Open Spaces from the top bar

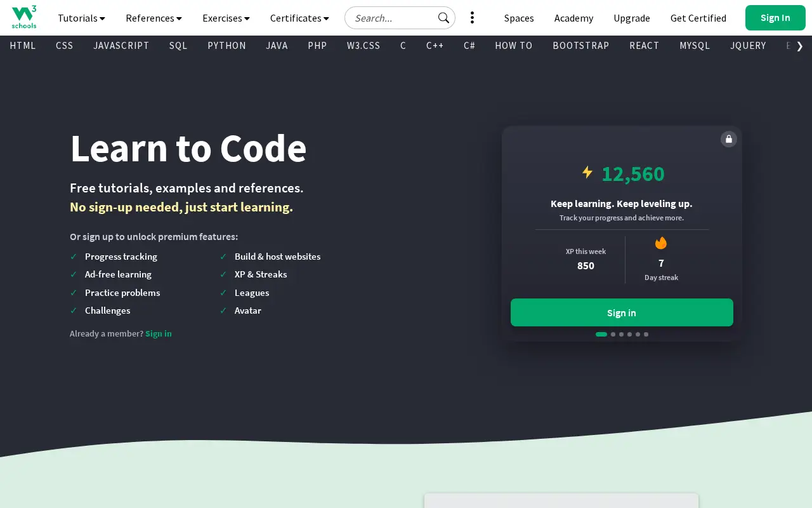tap(519, 18)
